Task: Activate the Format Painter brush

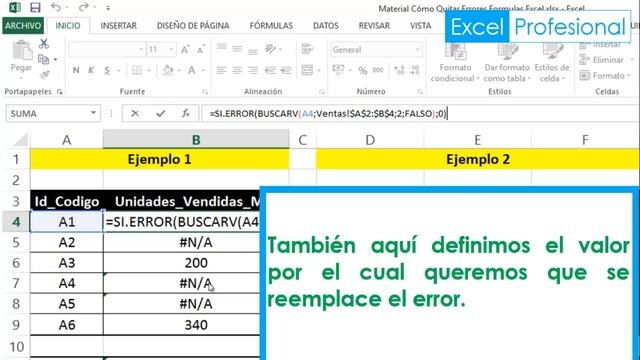Action: pyautogui.click(x=44, y=75)
